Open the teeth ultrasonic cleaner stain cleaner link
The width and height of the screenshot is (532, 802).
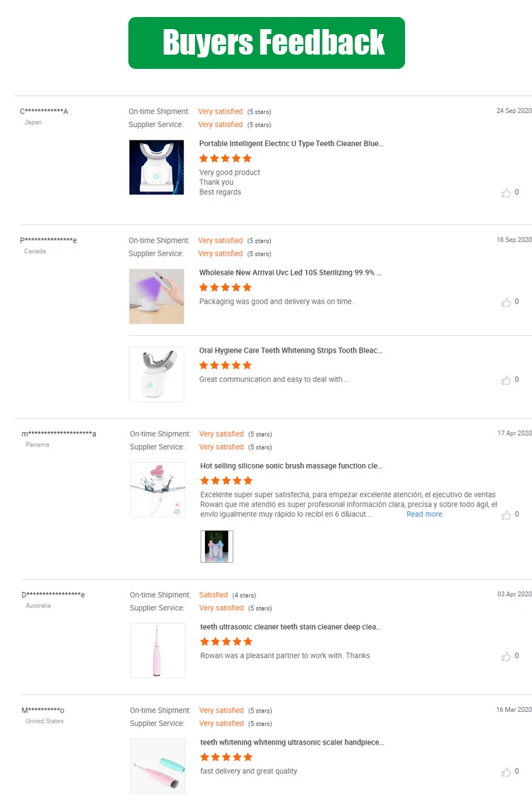290,627
